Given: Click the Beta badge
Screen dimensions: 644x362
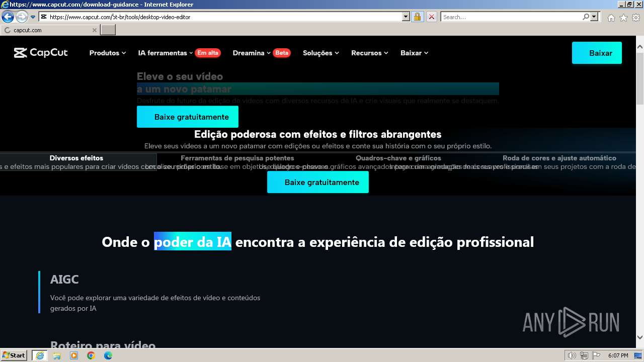Looking at the screenshot, I should point(282,53).
